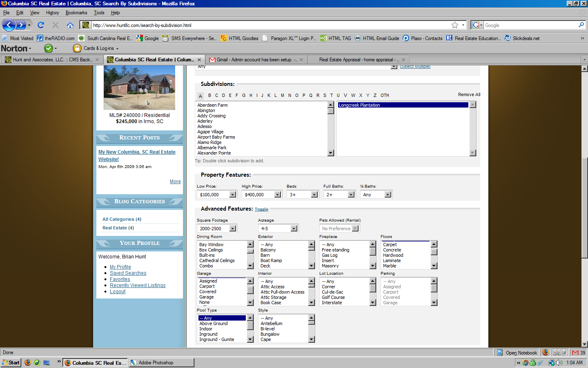The height and width of the screenshot is (368, 588).
Task: Click the page vertical scrollbar down arrow
Action: 584,344
